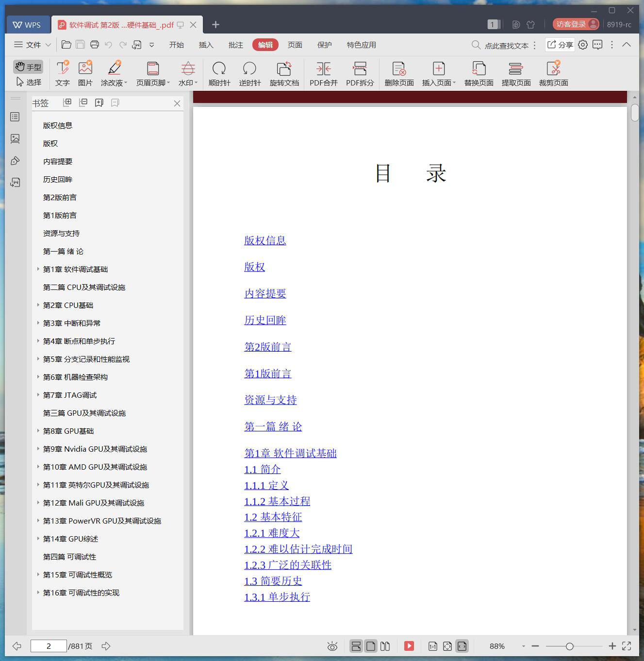This screenshot has width=644, height=661.
Task: Switch to the 插入 tab
Action: pyautogui.click(x=206, y=45)
